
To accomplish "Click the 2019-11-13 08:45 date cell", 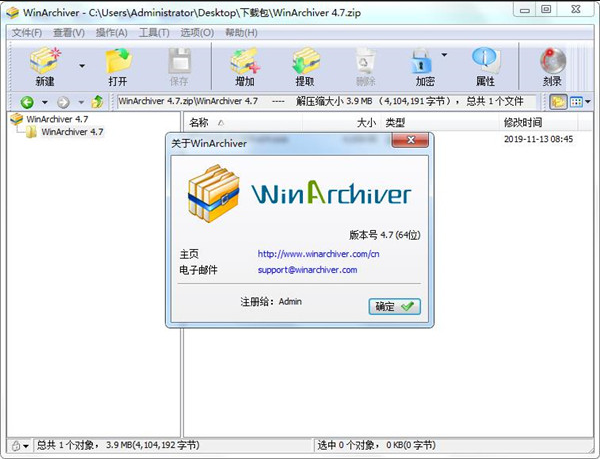I will click(x=538, y=139).
